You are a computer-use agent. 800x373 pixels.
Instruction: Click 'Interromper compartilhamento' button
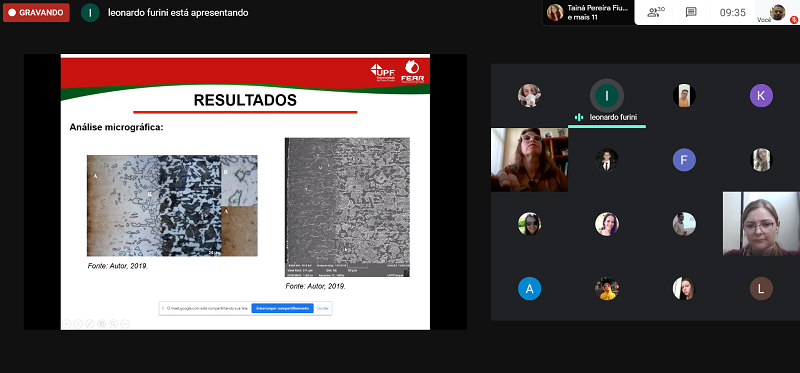tap(282, 308)
